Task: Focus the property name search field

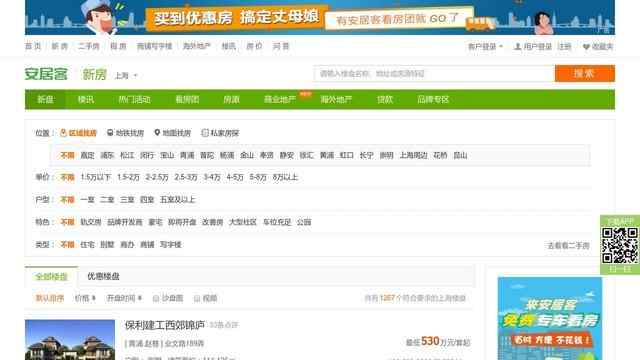Action: pyautogui.click(x=434, y=73)
